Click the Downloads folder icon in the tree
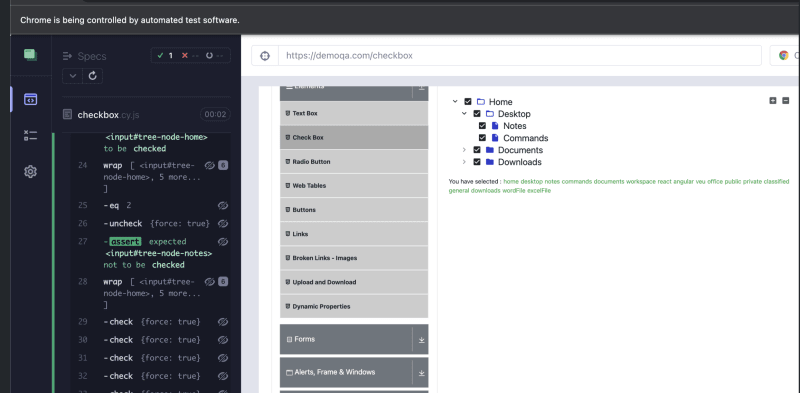Viewport: 800px width, 393px height. [490, 162]
